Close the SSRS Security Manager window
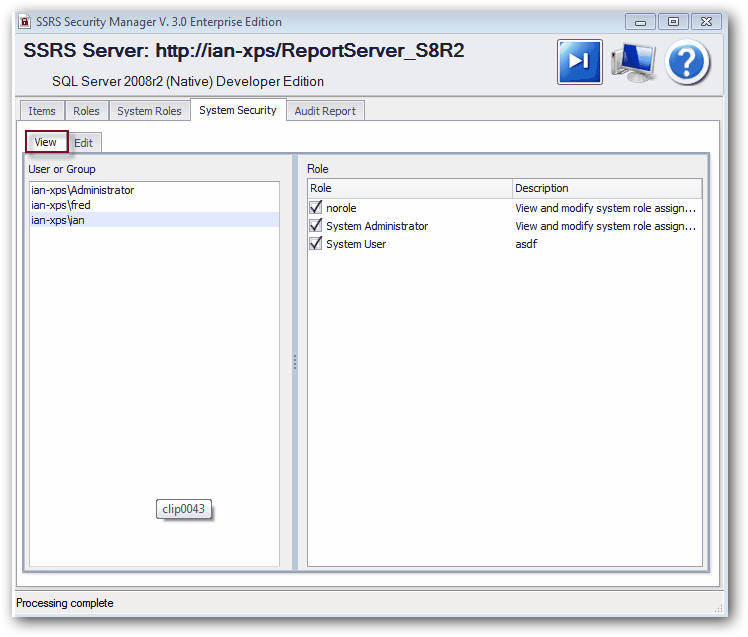This screenshot has height=637, width=748. [x=706, y=22]
